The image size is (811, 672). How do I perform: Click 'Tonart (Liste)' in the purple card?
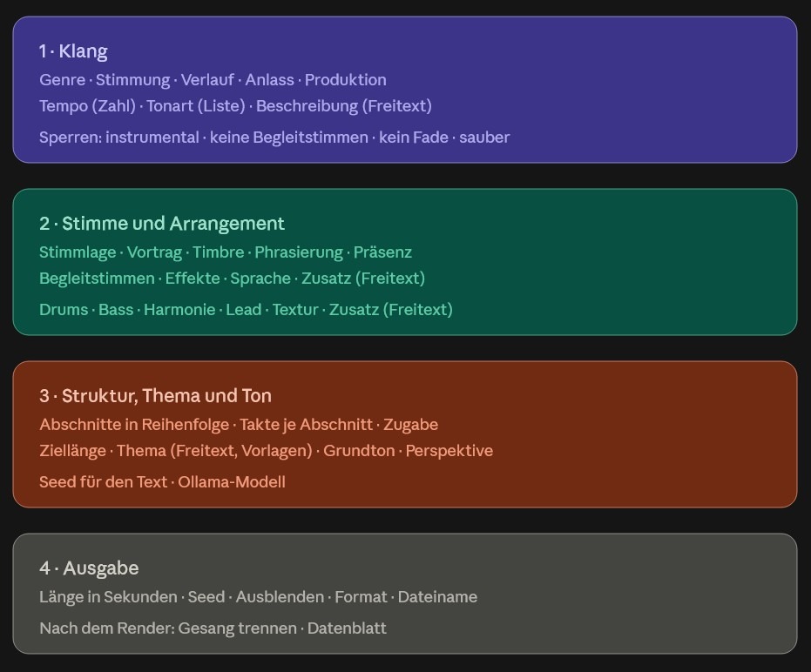[x=195, y=105]
